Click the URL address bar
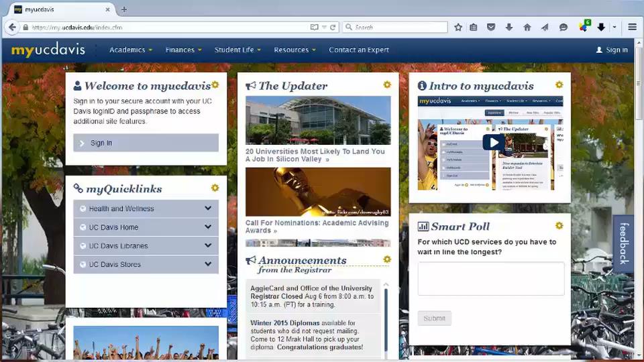The width and height of the screenshot is (644, 362). click(x=168, y=27)
